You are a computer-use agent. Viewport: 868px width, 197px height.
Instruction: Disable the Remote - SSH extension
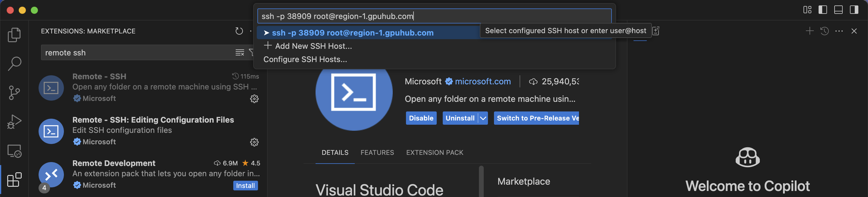(421, 118)
